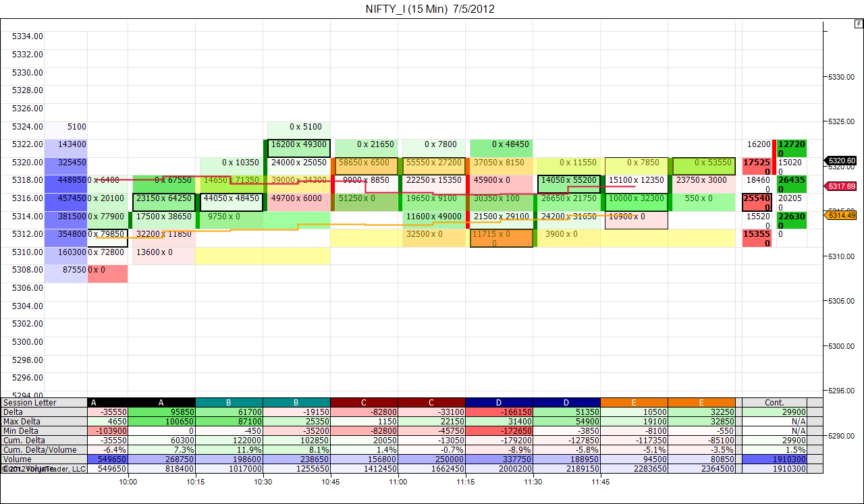Image resolution: width=864 pixels, height=504 pixels.
Task: Click the Min Delta value -172650
Action: click(x=499, y=431)
